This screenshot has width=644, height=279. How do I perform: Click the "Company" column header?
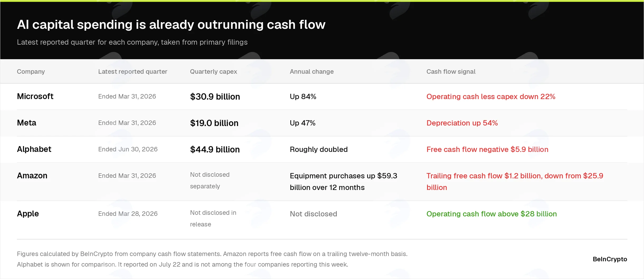[31, 72]
